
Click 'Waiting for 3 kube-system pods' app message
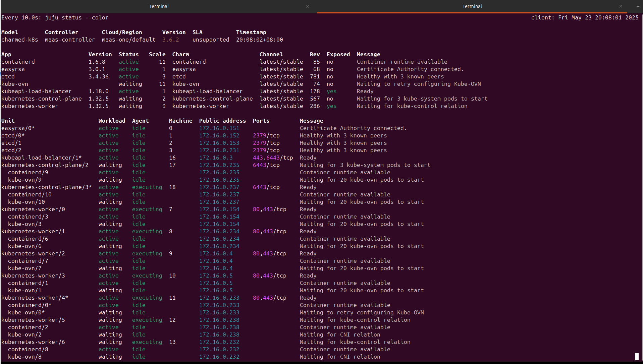point(422,99)
